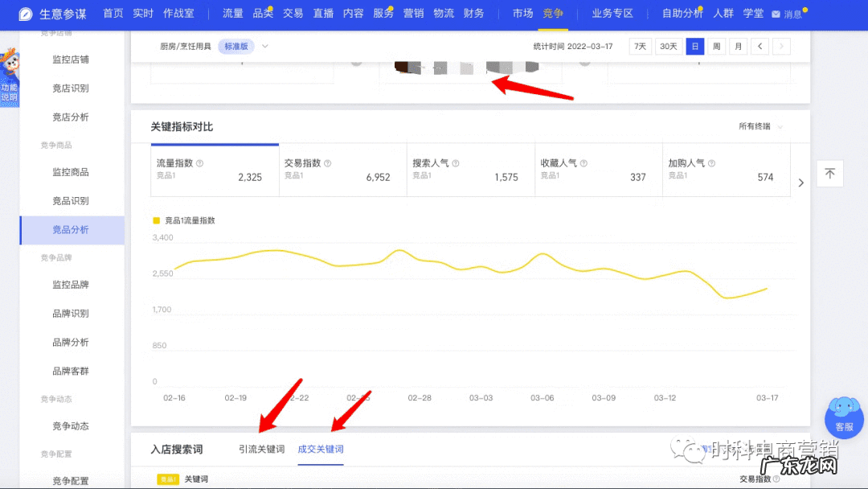This screenshot has width=868, height=489.
Task: Click 监控品牌 in the left sidebar
Action: tap(72, 285)
